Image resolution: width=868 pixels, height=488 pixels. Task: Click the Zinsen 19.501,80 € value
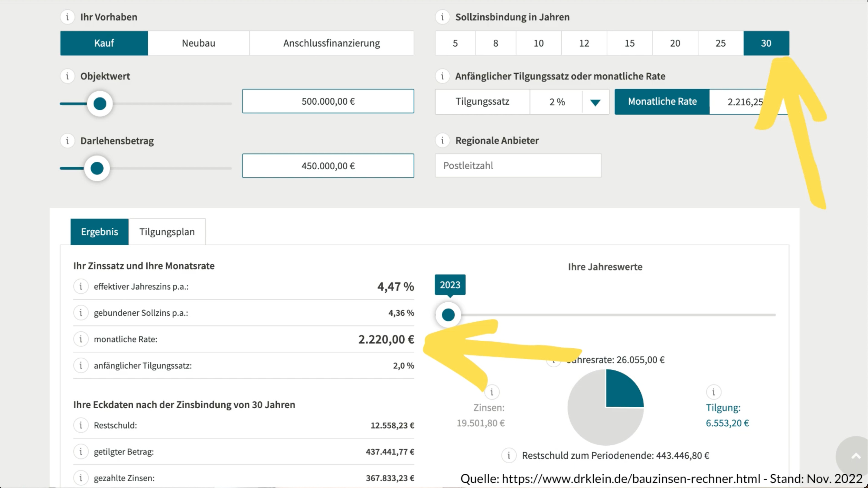(x=481, y=423)
